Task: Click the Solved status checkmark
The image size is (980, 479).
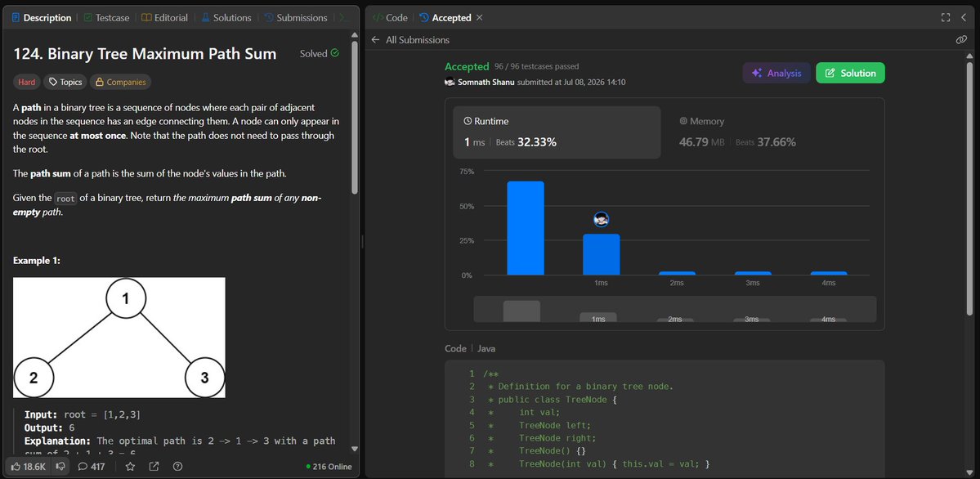Action: coord(335,53)
